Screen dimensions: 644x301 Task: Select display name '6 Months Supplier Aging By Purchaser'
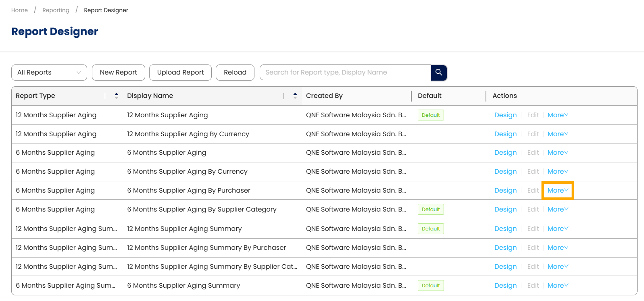coord(189,190)
